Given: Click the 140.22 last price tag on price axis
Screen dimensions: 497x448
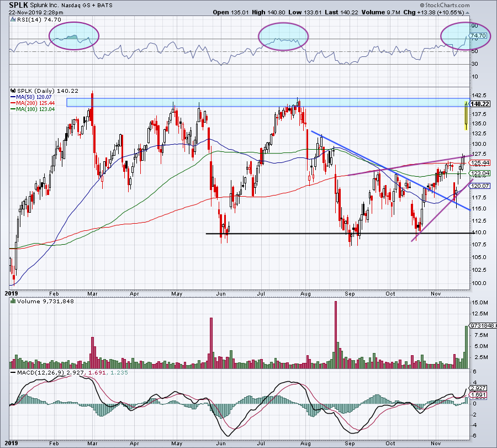Looking at the screenshot, I should [x=480, y=104].
